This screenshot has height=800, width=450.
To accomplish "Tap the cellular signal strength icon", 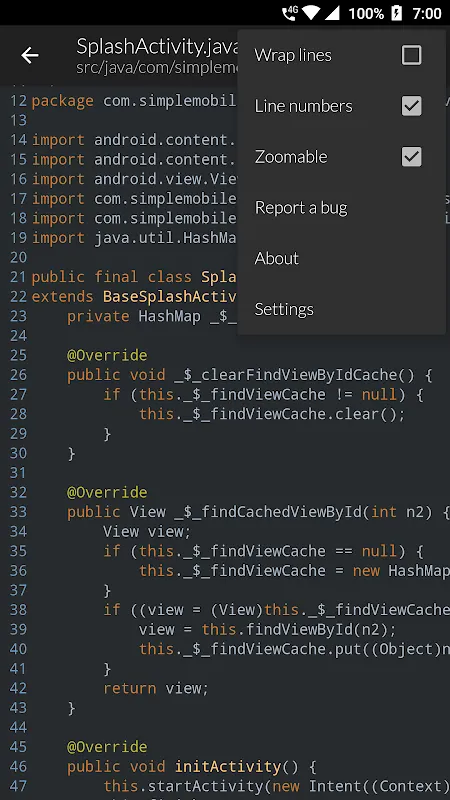I will point(332,13).
